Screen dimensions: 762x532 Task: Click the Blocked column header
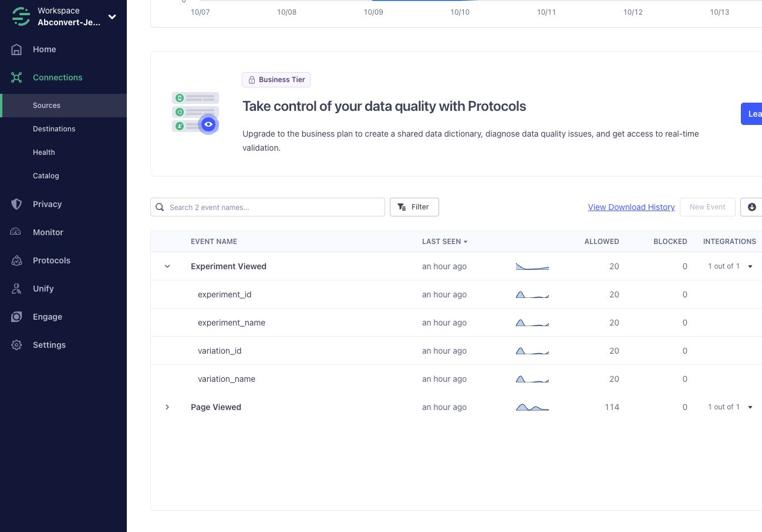(670, 242)
